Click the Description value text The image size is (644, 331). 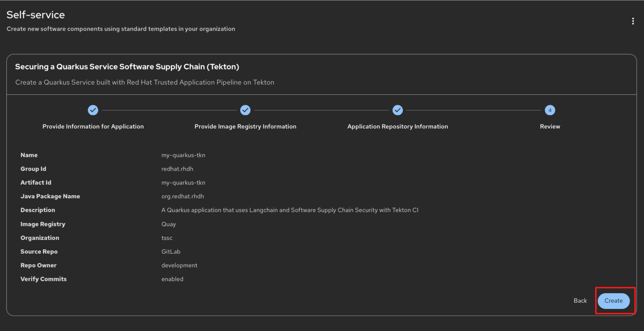point(290,210)
